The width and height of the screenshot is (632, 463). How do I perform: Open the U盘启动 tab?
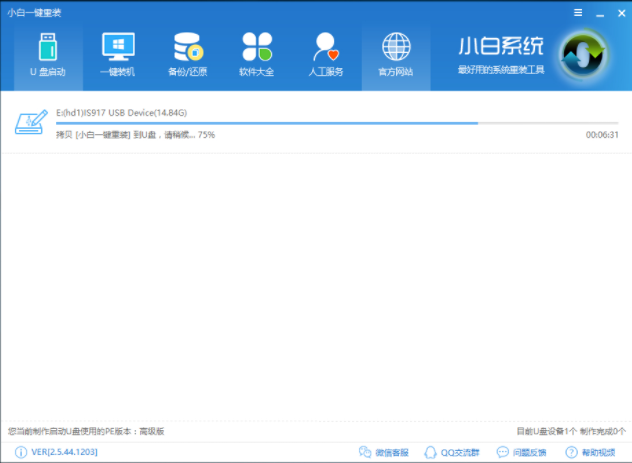[x=47, y=55]
